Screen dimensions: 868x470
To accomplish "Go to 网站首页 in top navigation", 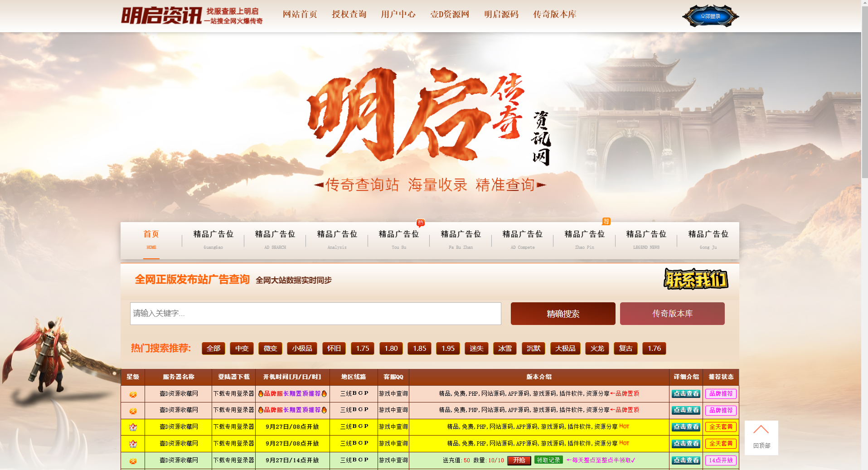I will pos(300,15).
